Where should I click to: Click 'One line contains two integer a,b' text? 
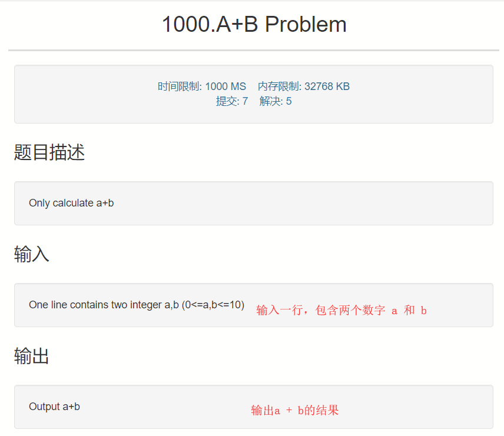(x=137, y=305)
